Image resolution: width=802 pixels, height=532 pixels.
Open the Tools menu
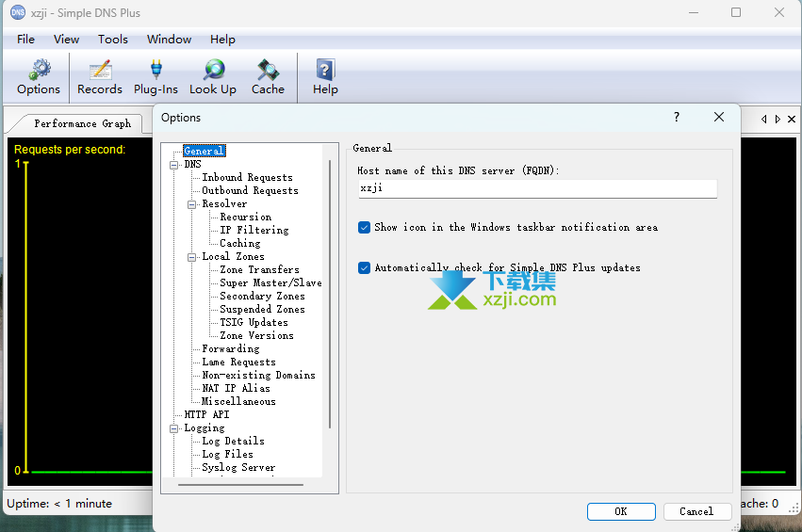tap(113, 40)
